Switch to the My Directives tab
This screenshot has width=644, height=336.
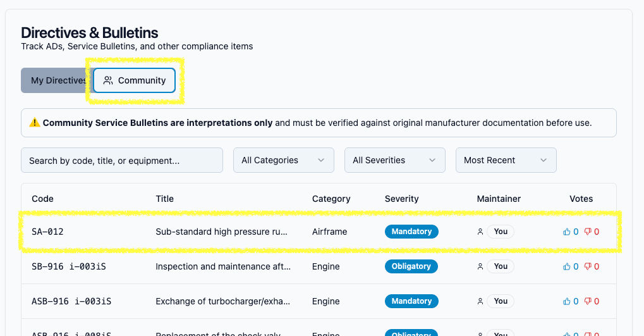point(56,80)
